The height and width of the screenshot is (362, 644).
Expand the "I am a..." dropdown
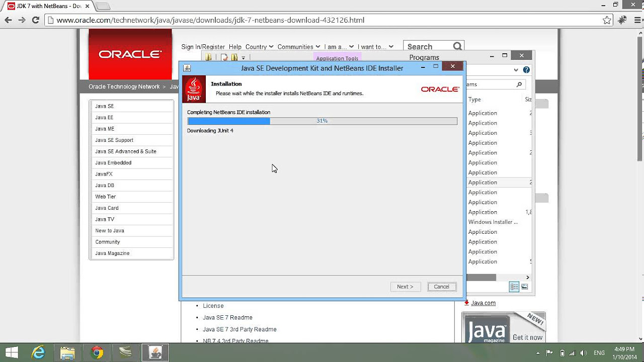339,47
